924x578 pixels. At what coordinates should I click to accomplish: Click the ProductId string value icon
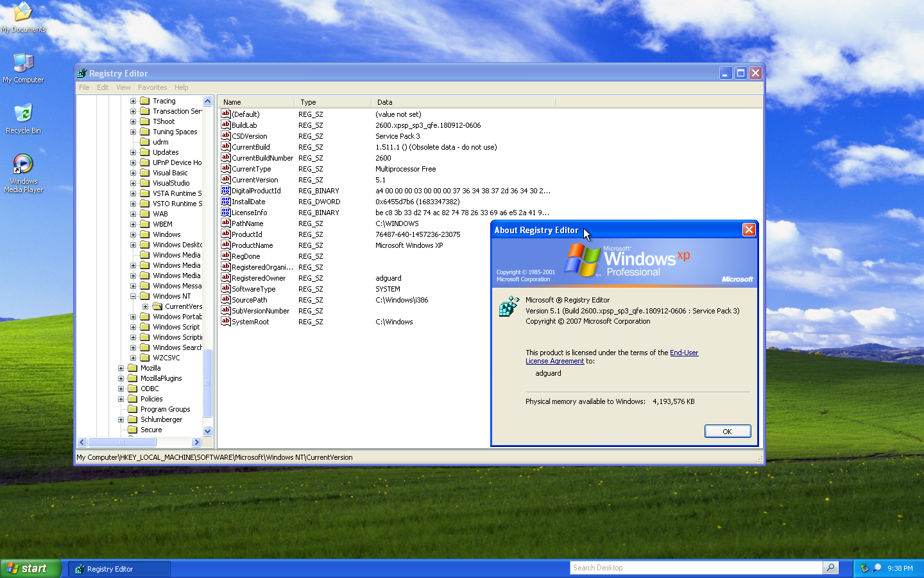[x=226, y=234]
